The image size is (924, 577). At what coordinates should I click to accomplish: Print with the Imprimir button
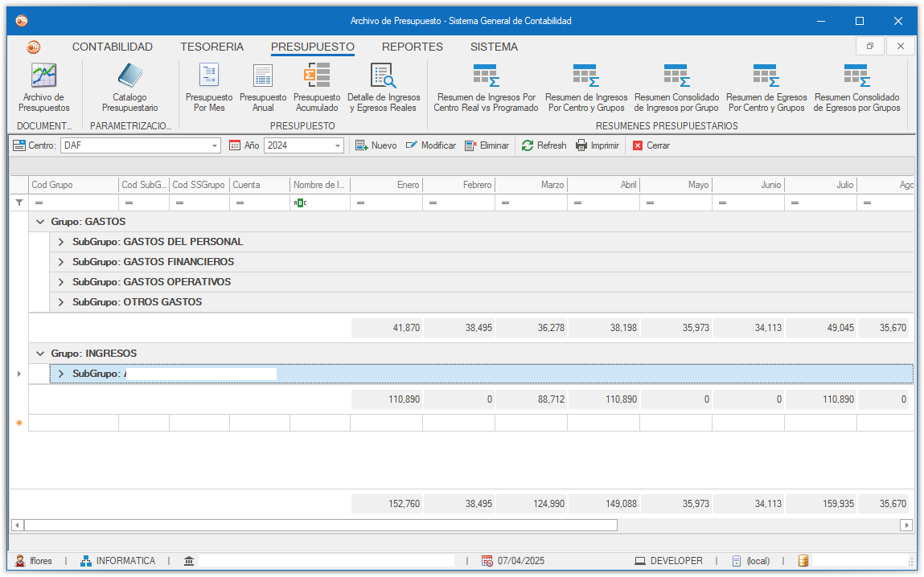pos(598,145)
